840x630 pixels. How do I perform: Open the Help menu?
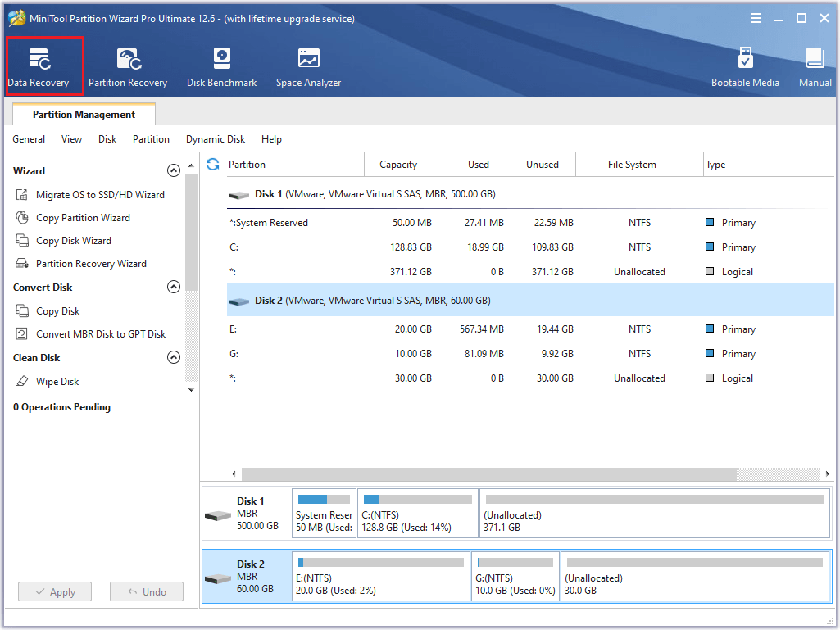coord(271,139)
